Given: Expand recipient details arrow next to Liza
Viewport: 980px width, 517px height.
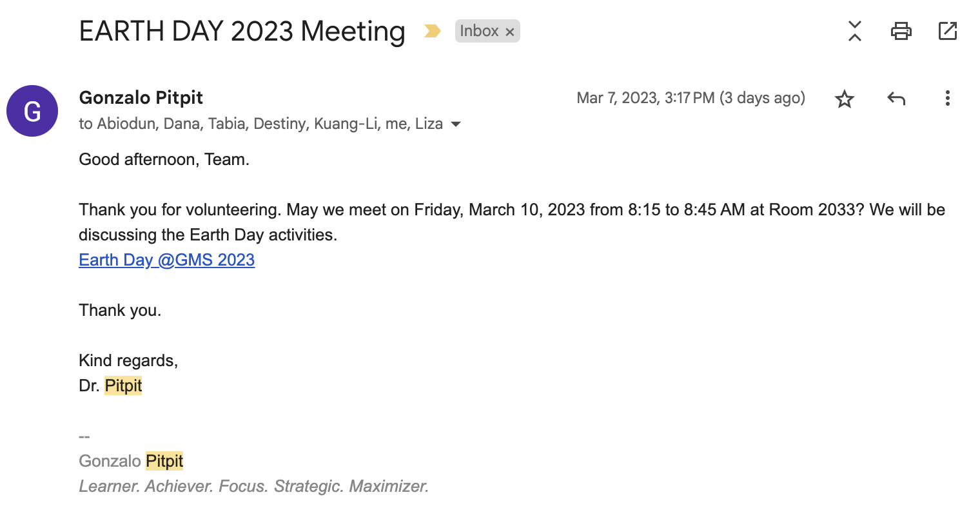Looking at the screenshot, I should (456, 124).
